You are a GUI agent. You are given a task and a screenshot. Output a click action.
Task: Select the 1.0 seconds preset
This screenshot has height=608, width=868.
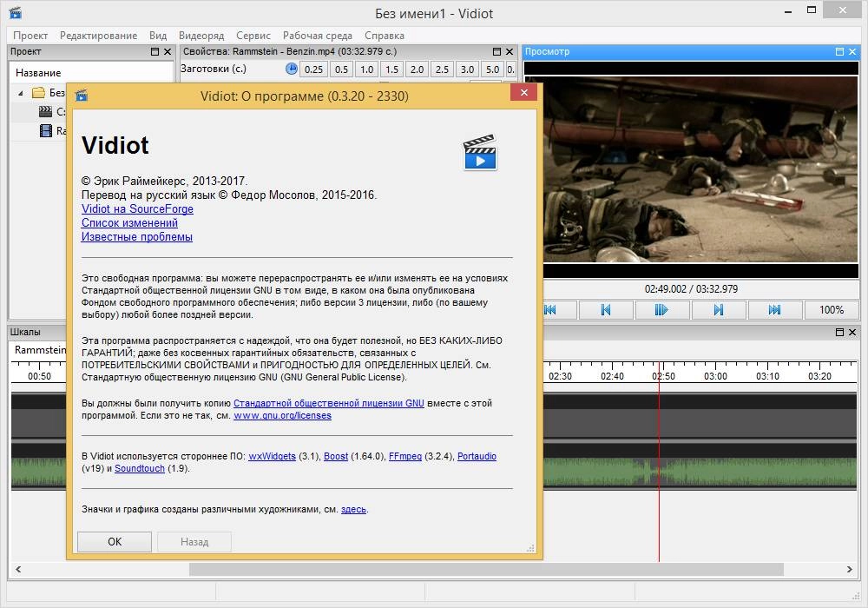[x=366, y=69]
